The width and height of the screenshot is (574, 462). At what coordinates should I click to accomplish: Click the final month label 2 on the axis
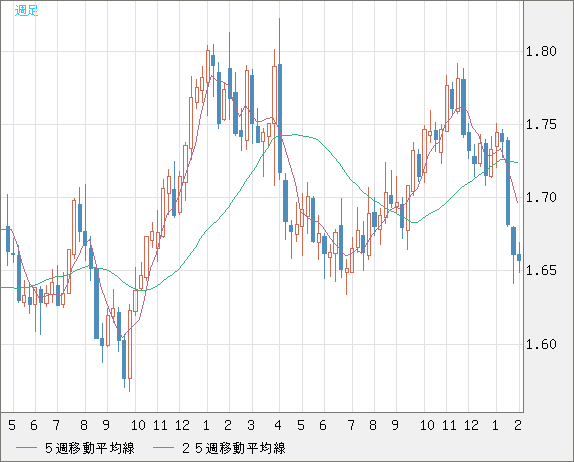pyautogui.click(x=517, y=425)
